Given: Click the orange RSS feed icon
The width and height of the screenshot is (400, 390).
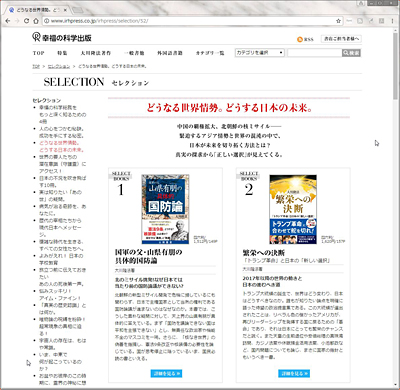Looking at the screenshot, I should pos(299,39).
